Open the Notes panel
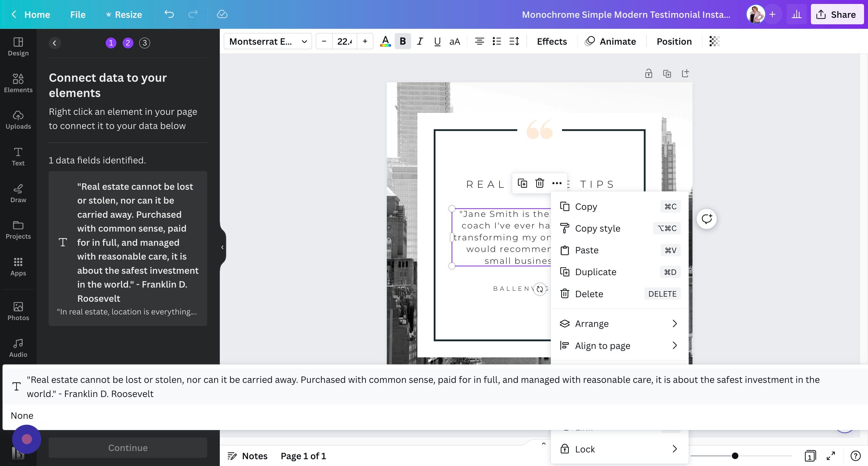Image resolution: width=868 pixels, height=466 pixels. 247,456
